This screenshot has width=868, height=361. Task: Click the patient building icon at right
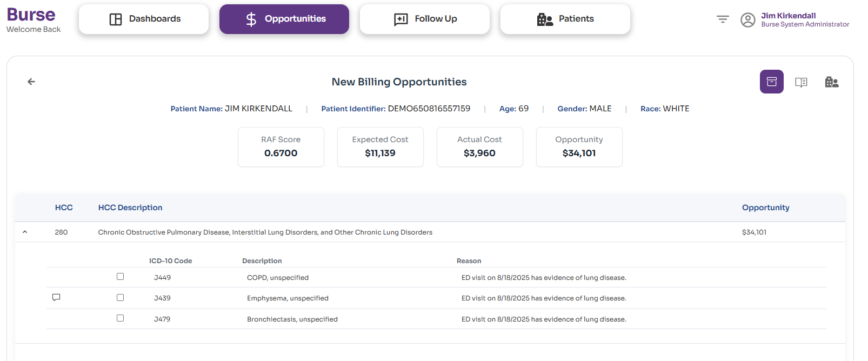(831, 82)
